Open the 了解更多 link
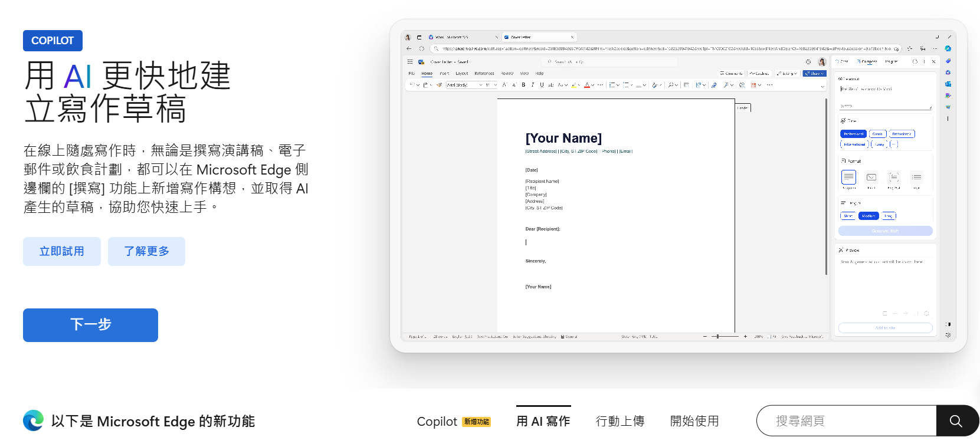Screen dimensions: 980x447 click(146, 251)
